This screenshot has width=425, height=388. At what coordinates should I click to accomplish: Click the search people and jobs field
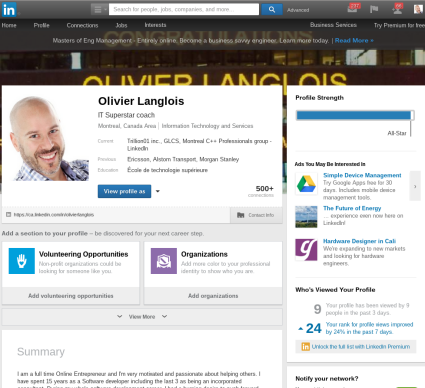pos(184,9)
